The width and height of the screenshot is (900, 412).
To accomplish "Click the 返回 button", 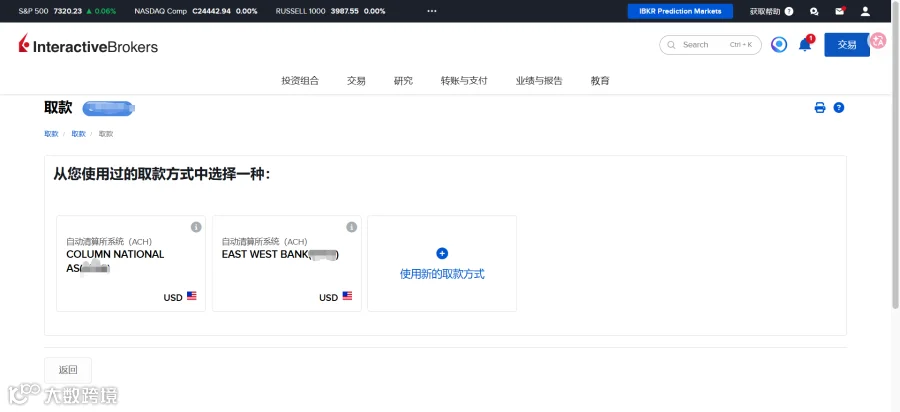I will tap(68, 370).
